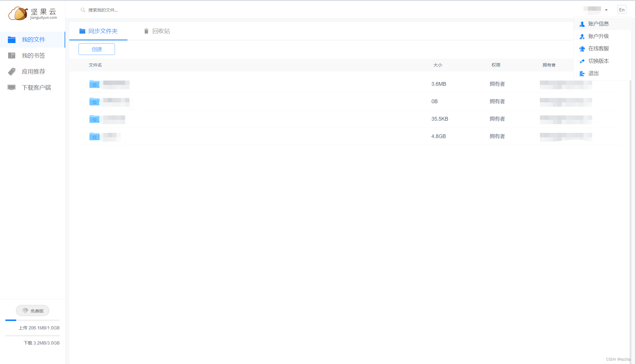Click the trash icon on 回收站 tab

[x=146, y=31]
